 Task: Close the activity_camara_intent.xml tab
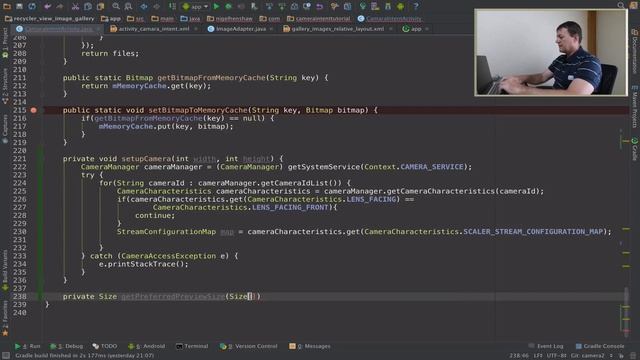[196, 29]
